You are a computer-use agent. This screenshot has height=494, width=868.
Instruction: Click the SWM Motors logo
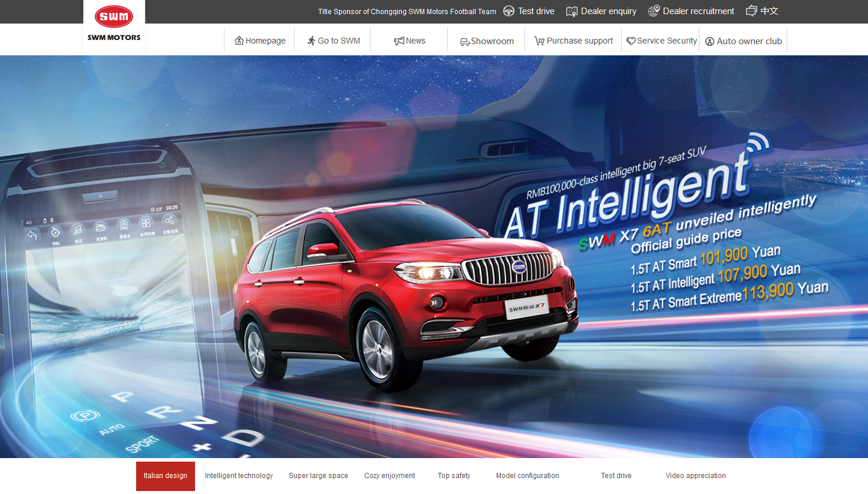click(x=114, y=24)
